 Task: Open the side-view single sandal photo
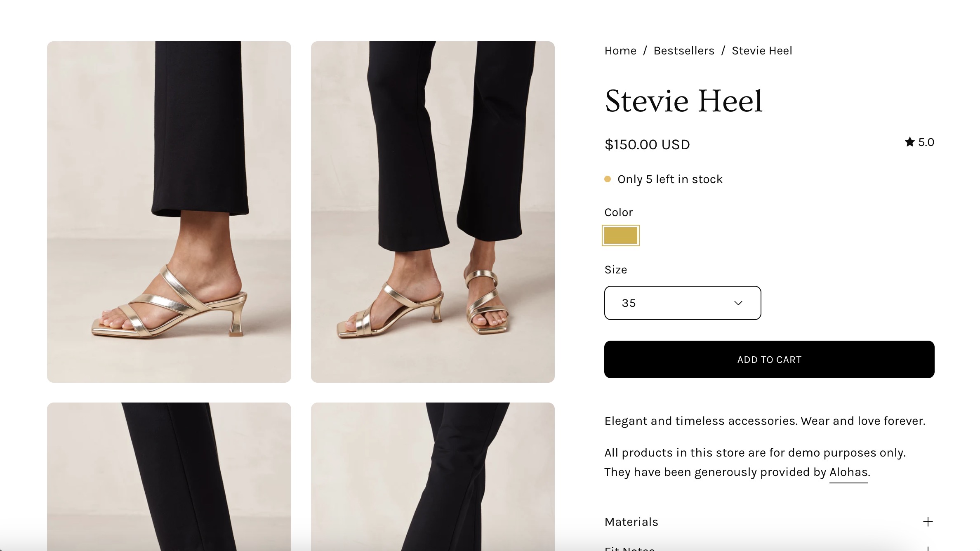[169, 212]
